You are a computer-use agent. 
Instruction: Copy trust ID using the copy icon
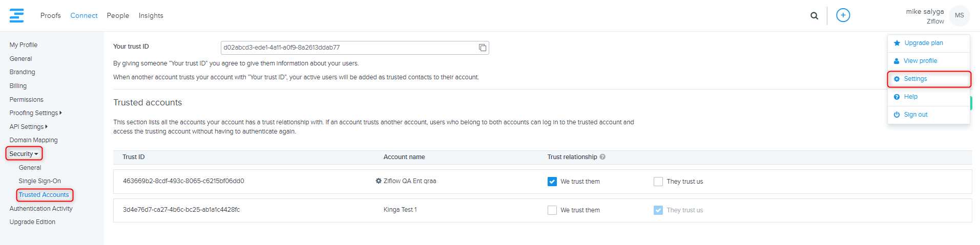click(x=482, y=48)
